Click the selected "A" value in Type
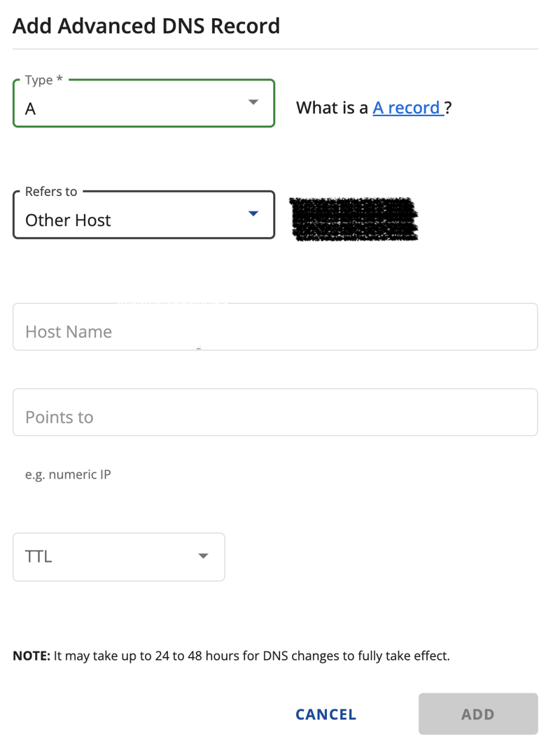 point(30,108)
